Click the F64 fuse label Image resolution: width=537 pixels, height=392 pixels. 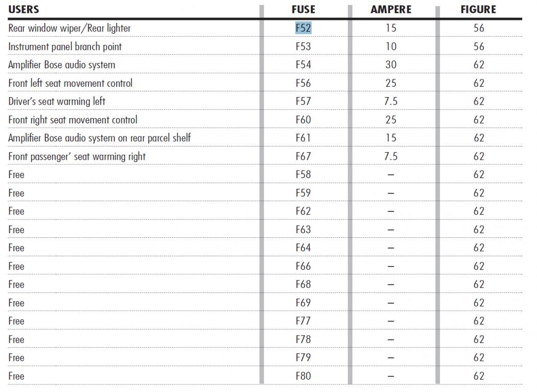point(303,248)
